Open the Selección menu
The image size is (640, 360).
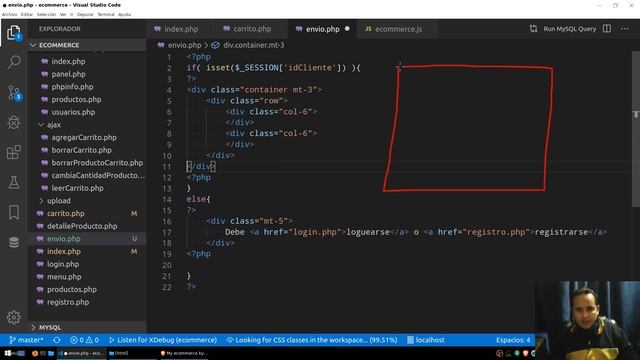(46, 14)
